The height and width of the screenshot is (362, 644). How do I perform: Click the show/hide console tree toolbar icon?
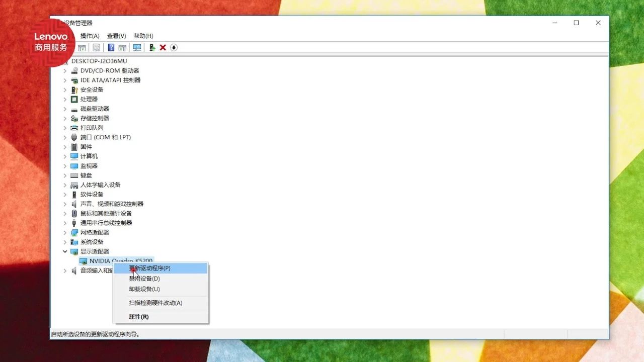pyautogui.click(x=82, y=47)
